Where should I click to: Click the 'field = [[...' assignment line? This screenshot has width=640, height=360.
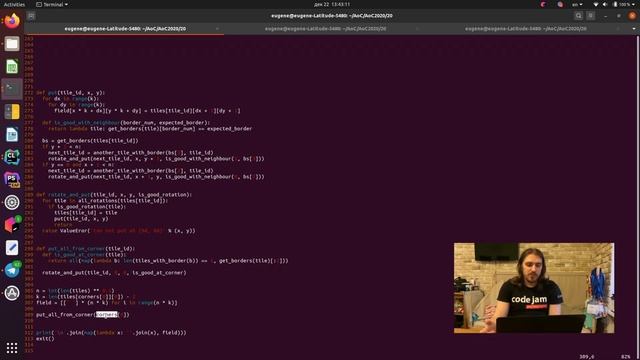[107, 303]
